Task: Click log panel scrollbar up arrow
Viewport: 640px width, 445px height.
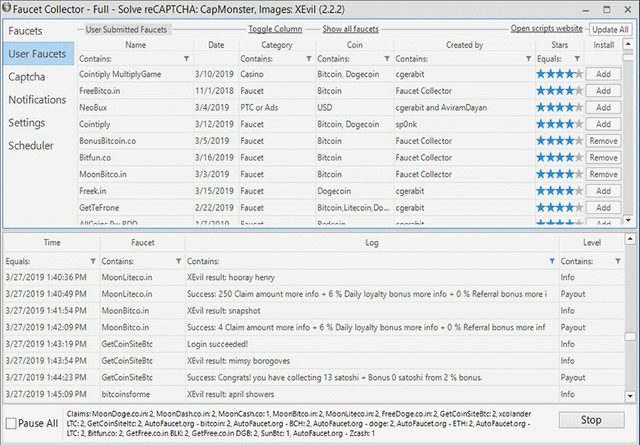Action: (630, 239)
